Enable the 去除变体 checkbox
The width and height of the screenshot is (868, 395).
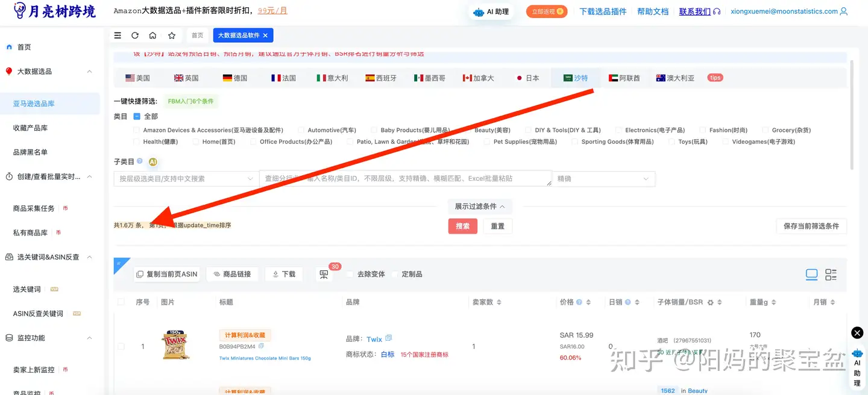[350, 275]
